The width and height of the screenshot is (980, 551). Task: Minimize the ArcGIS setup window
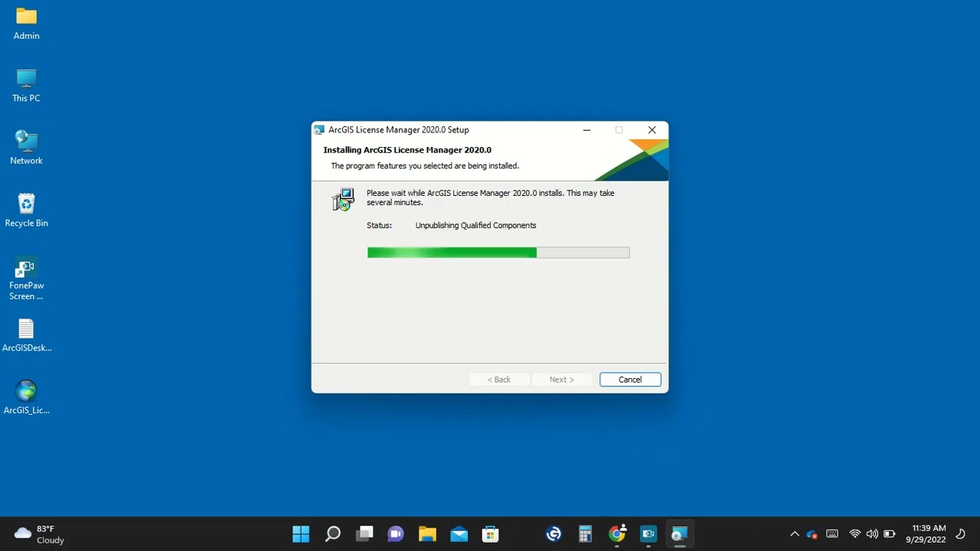[586, 130]
